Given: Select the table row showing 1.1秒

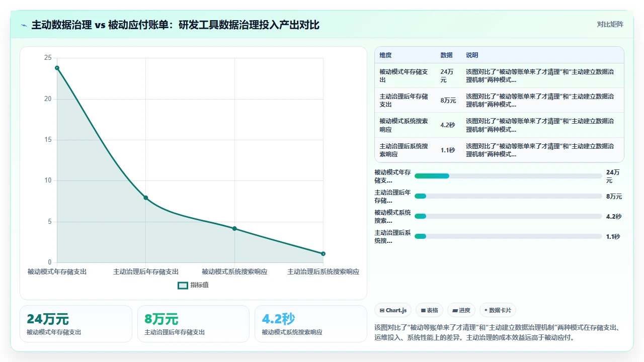Looking at the screenshot, I should coord(499,150).
